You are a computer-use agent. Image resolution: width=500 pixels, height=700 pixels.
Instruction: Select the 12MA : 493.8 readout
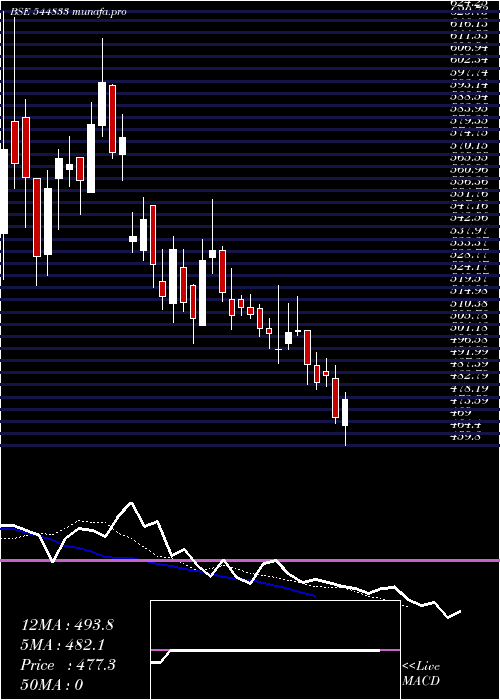click(67, 625)
